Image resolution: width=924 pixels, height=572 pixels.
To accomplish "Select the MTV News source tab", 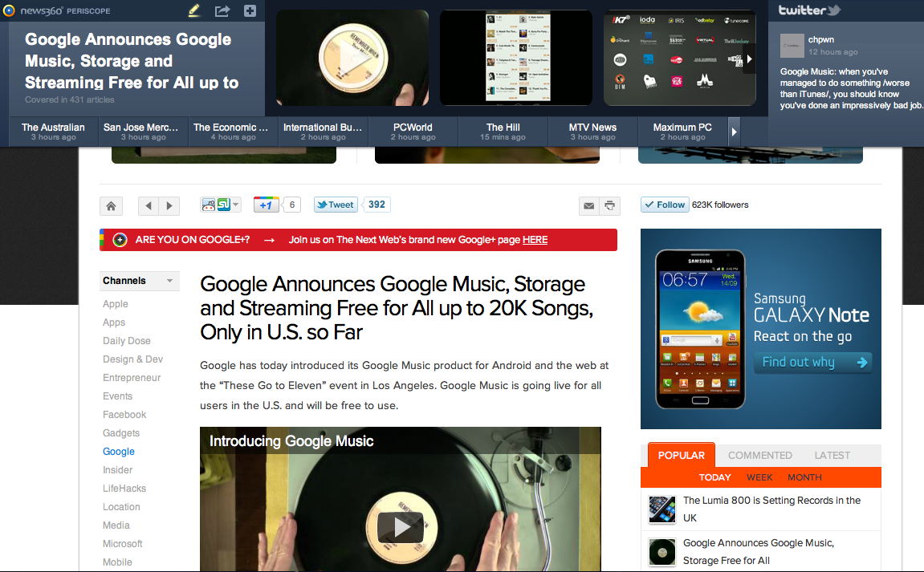I will (592, 132).
